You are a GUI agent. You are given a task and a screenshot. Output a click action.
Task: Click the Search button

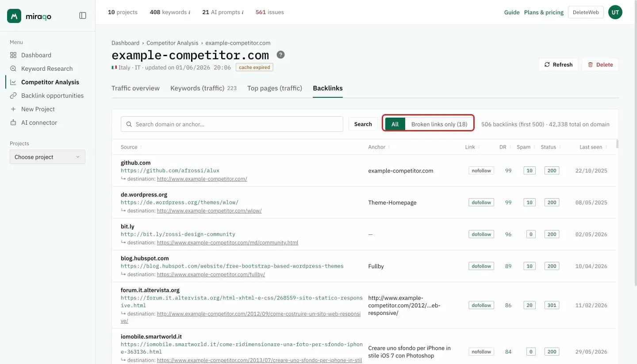[363, 124]
